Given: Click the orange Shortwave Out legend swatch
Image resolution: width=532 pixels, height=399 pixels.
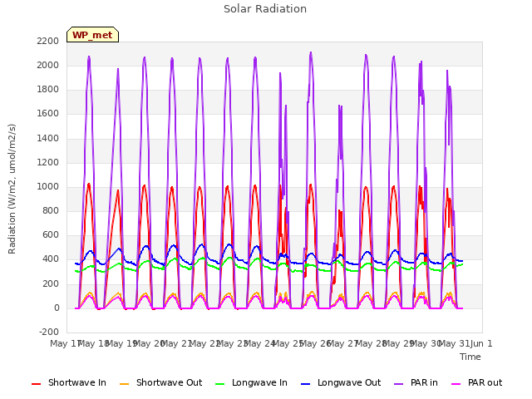Looking at the screenshot, I should click(124, 384).
